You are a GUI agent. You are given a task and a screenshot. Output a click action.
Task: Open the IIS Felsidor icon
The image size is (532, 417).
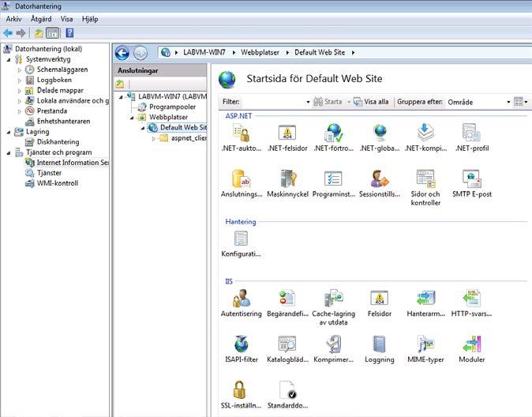pyautogui.click(x=380, y=299)
